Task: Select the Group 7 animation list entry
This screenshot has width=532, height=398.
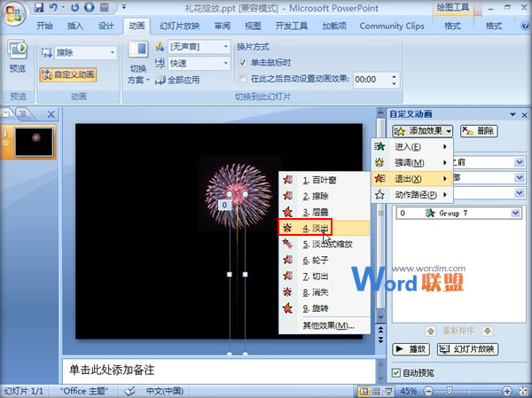Action: click(x=458, y=213)
